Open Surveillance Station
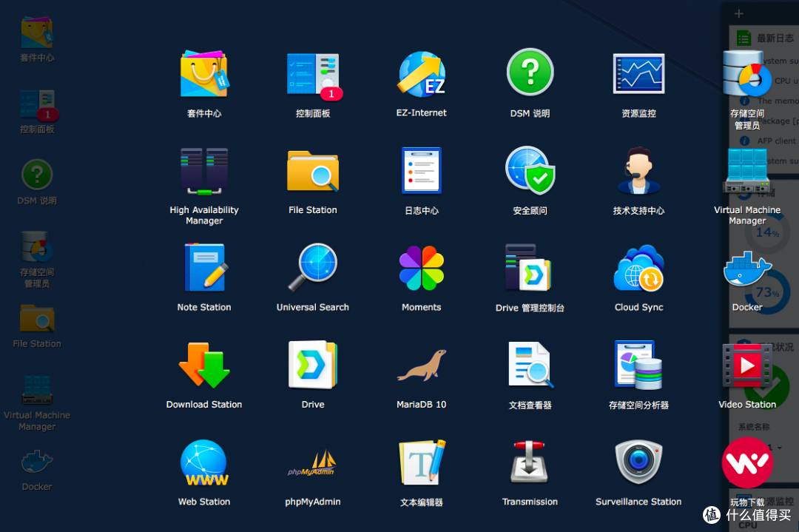This screenshot has width=799, height=532. (638, 462)
